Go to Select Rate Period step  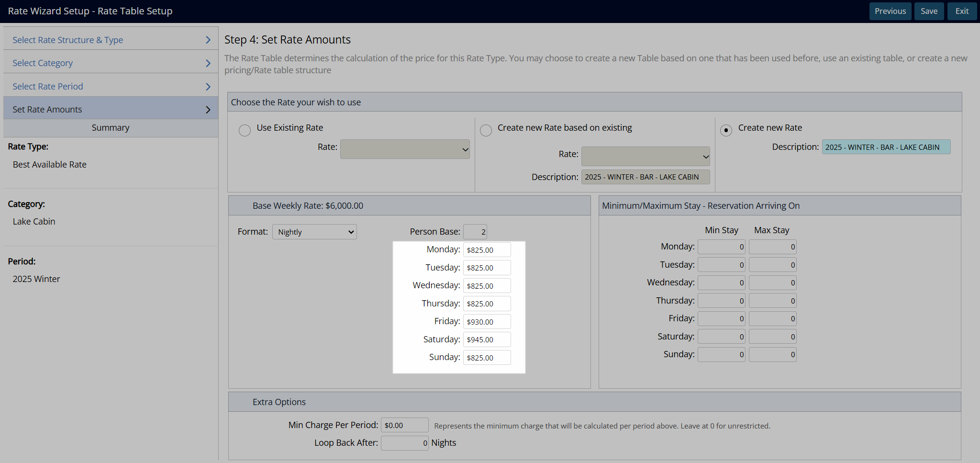(x=111, y=86)
